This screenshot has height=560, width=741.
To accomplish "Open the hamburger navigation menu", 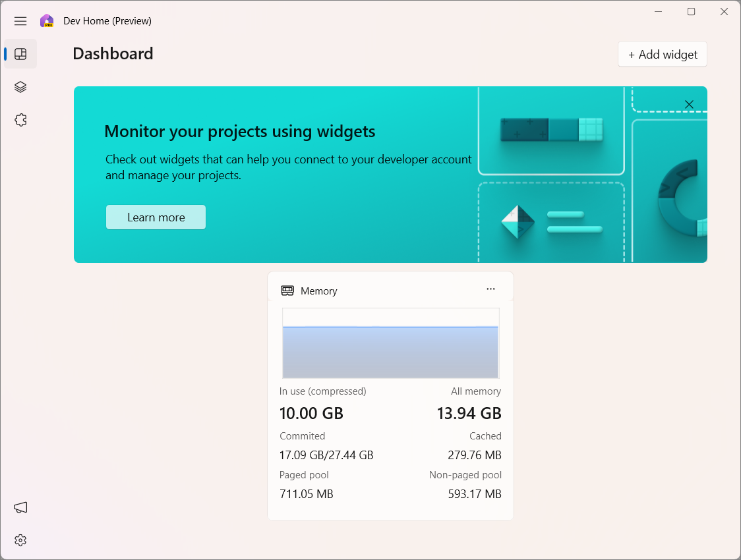I will pyautogui.click(x=20, y=20).
